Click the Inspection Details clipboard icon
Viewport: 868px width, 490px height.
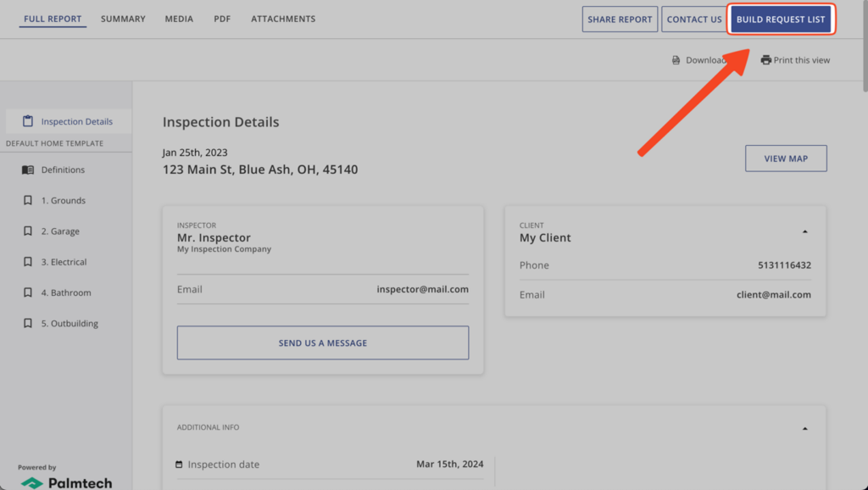pyautogui.click(x=28, y=121)
